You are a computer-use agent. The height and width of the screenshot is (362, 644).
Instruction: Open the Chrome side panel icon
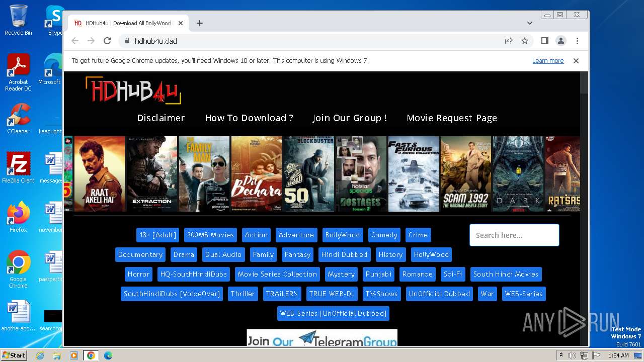coord(544,41)
